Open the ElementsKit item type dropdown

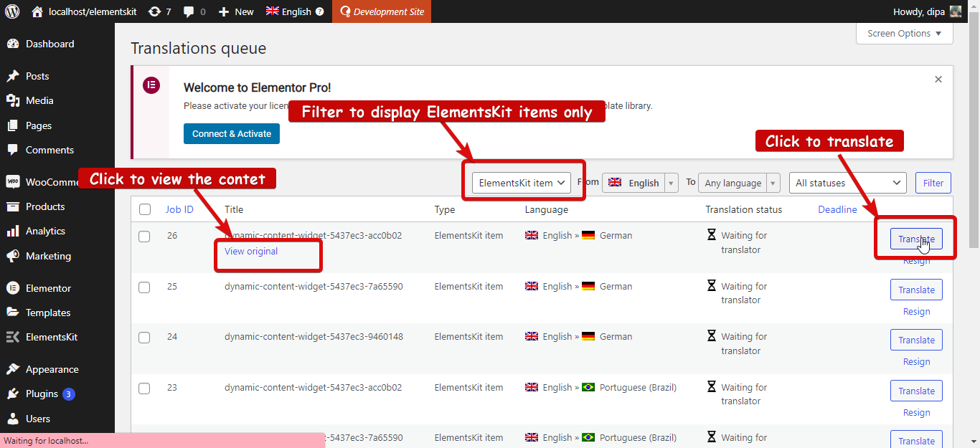522,183
